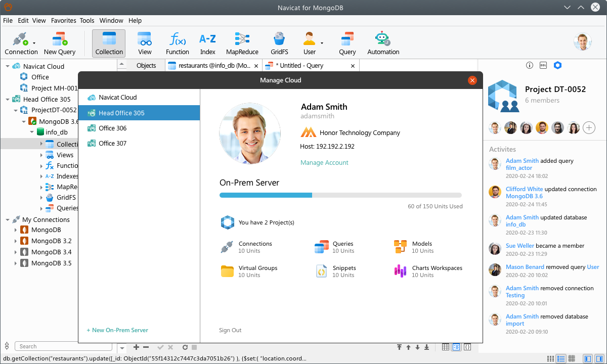The image size is (607, 364).
Task: Select Project MH-001 tree item
Action: point(49,88)
